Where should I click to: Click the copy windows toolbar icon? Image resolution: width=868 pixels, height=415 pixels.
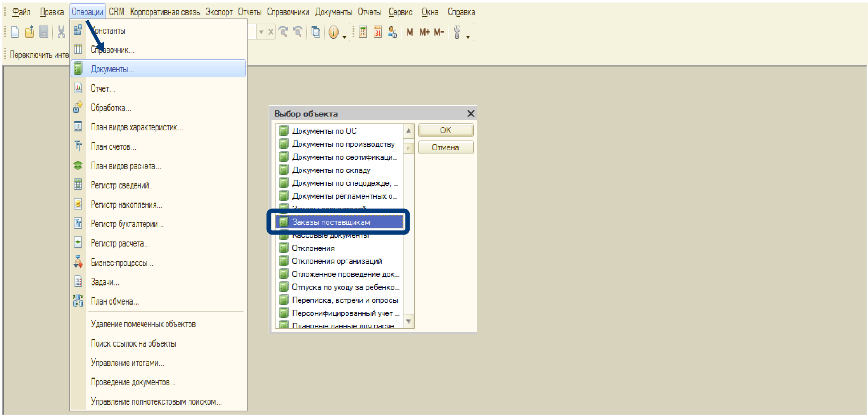click(316, 32)
